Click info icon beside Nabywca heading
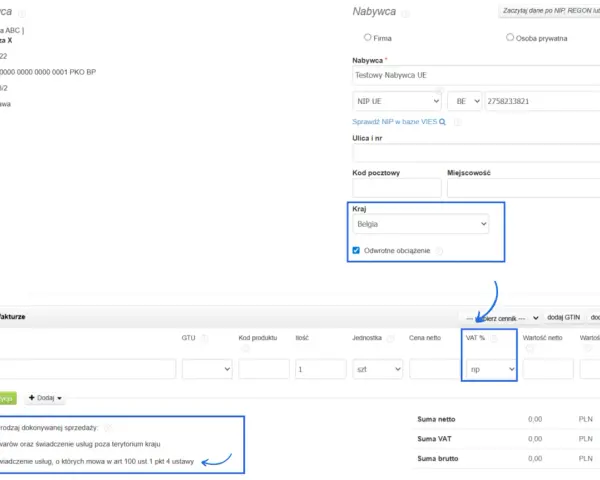Image resolution: width=600 pixels, height=480 pixels. [405, 13]
